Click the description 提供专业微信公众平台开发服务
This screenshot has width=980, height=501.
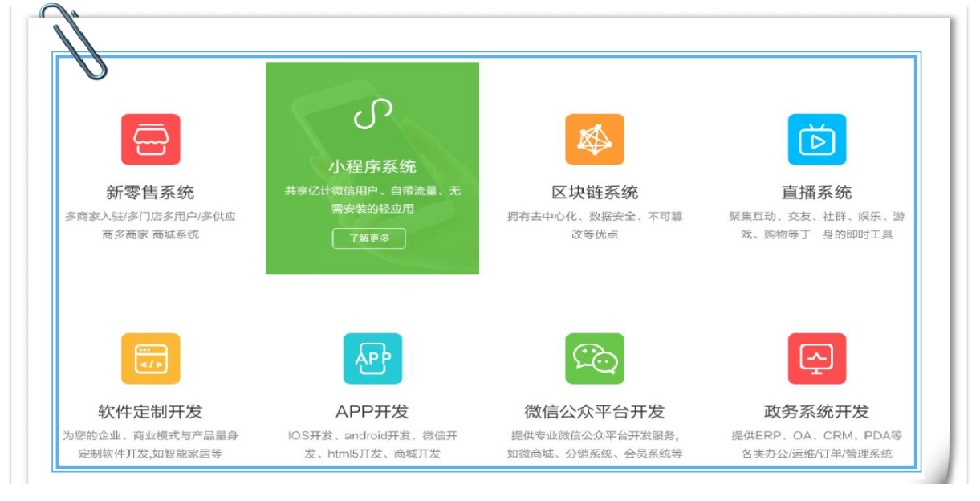click(x=595, y=445)
